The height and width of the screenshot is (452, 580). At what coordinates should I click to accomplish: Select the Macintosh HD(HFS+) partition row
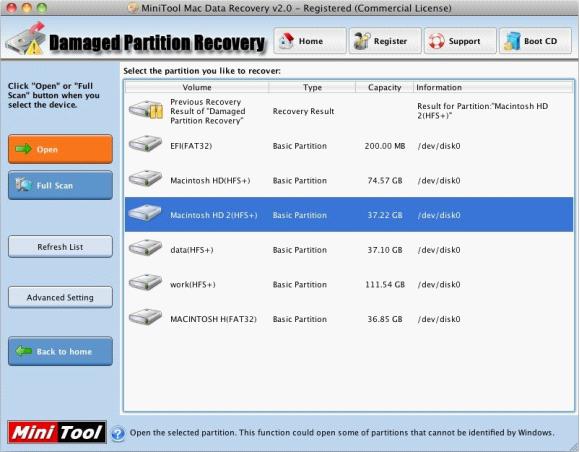[x=349, y=180]
